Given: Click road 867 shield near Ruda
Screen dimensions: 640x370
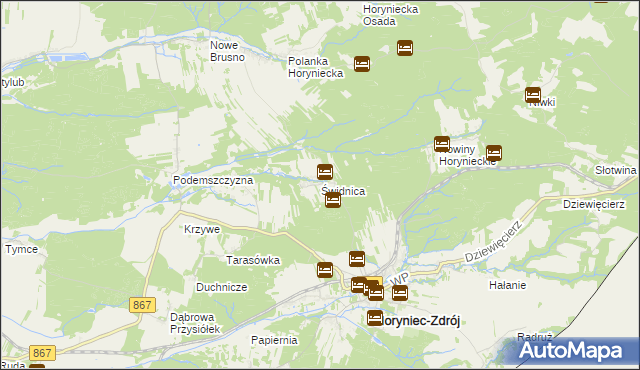Looking at the screenshot, I should (42, 353).
